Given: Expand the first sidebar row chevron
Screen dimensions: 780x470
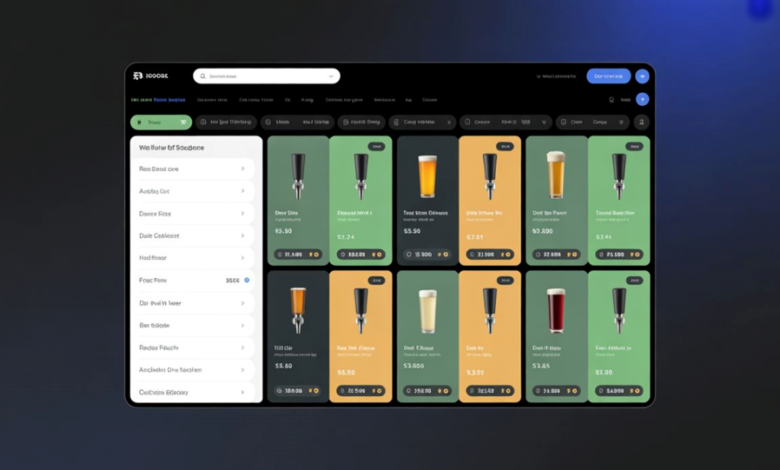Looking at the screenshot, I should click(x=243, y=169).
